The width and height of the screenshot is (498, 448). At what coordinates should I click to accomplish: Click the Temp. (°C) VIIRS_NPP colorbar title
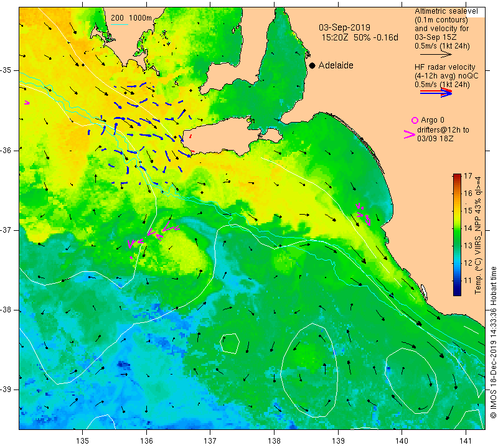(x=478, y=235)
